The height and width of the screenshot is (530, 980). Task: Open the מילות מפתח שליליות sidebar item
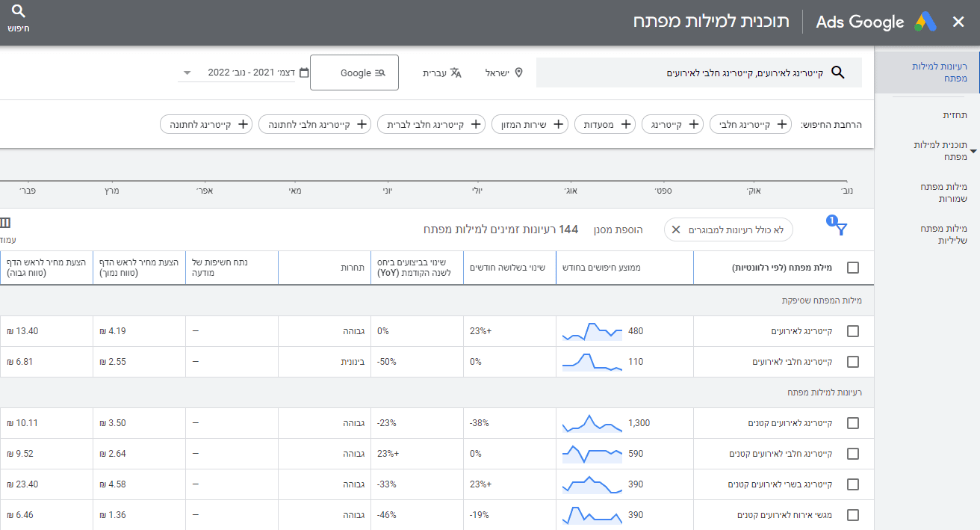(944, 235)
